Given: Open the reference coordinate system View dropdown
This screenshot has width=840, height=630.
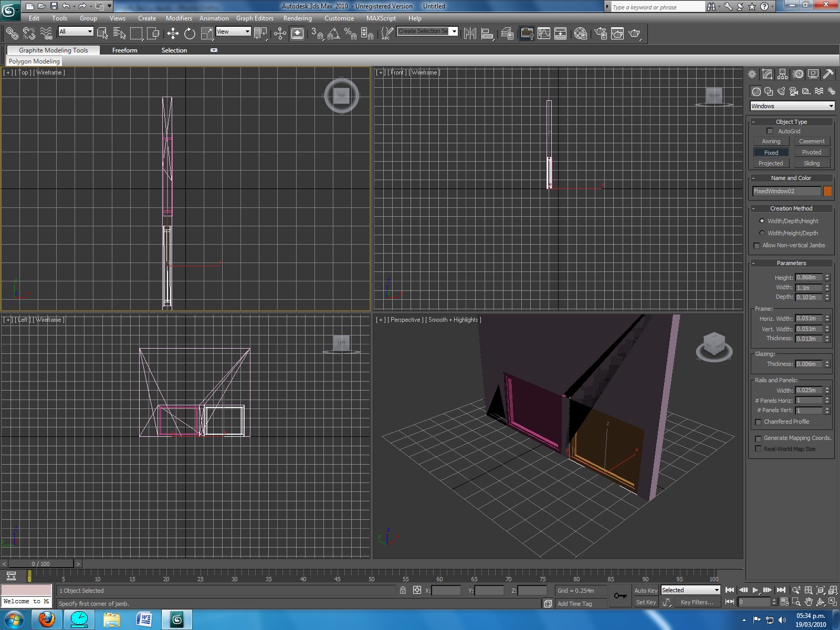Looking at the screenshot, I should 234,31.
